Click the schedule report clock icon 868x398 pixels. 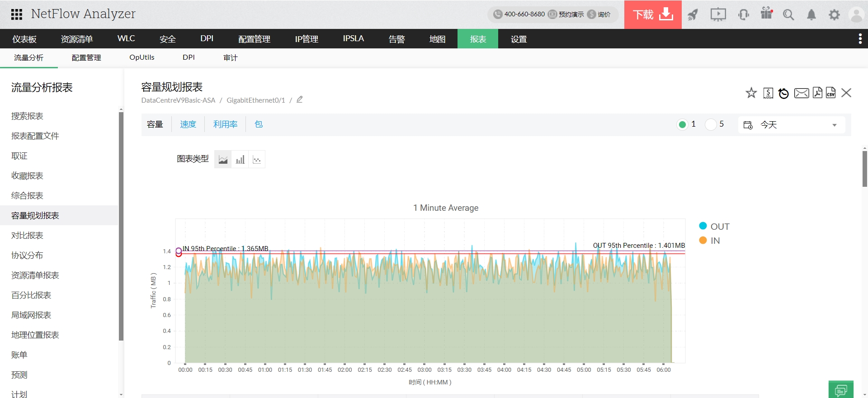(783, 93)
